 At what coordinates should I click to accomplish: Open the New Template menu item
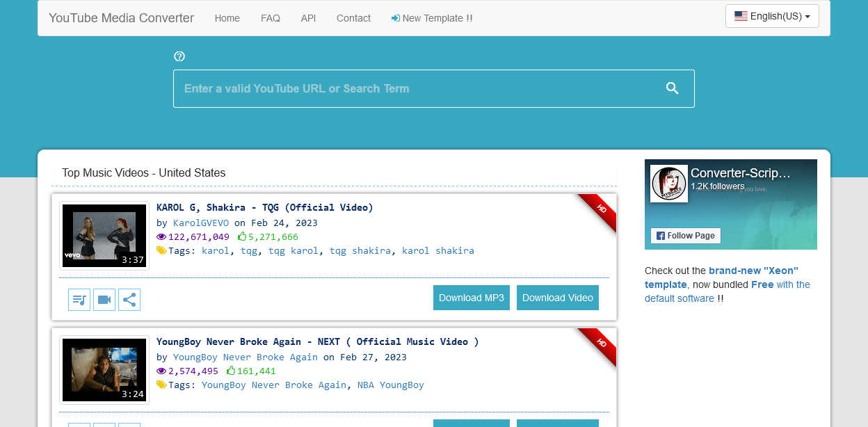click(432, 18)
